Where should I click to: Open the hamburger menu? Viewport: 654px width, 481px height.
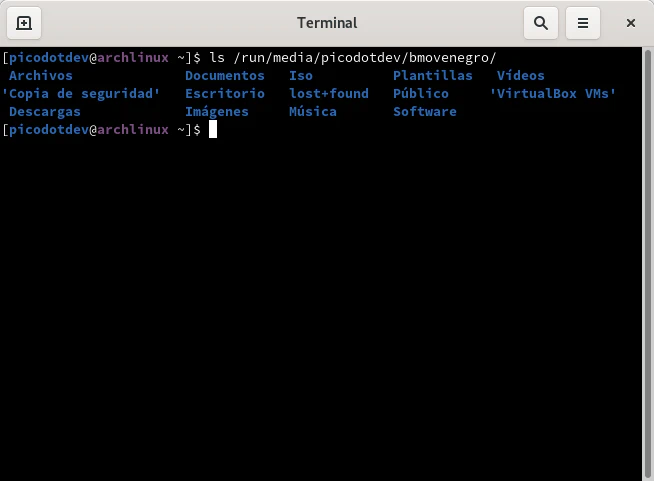tap(584, 23)
